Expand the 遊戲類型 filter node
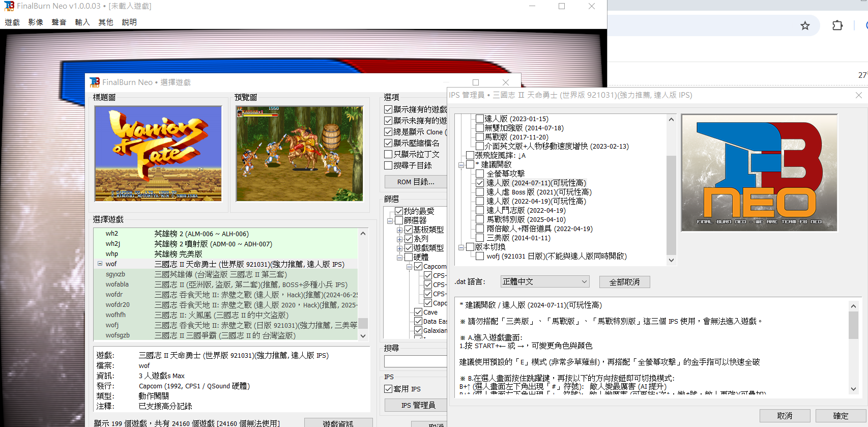Viewport: 868px width, 427px height. 399,248
